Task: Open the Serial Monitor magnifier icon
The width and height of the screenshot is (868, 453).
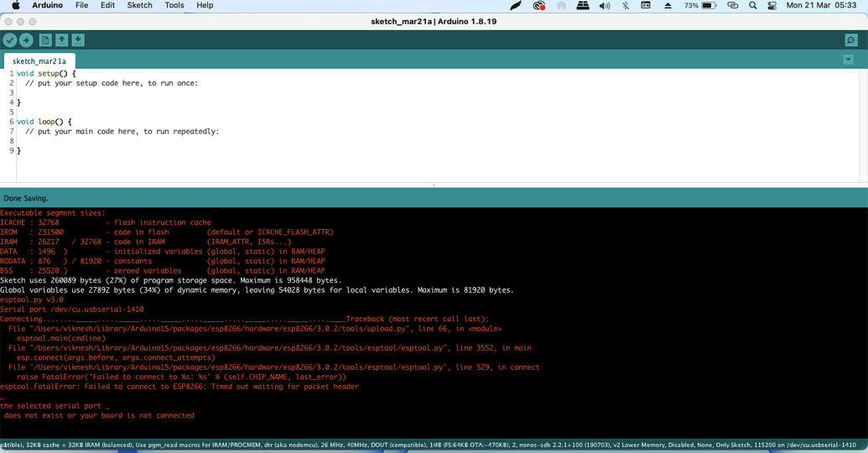Action: (x=851, y=40)
